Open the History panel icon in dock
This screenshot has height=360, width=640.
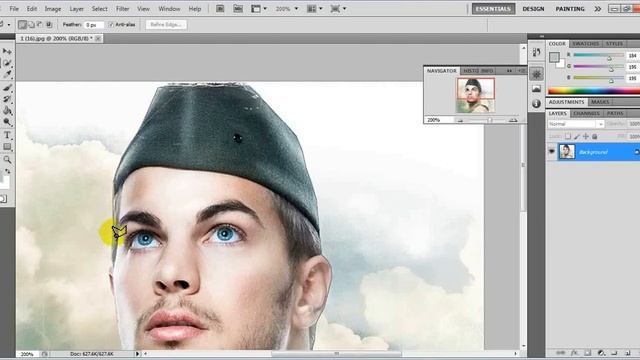pyautogui.click(x=536, y=52)
